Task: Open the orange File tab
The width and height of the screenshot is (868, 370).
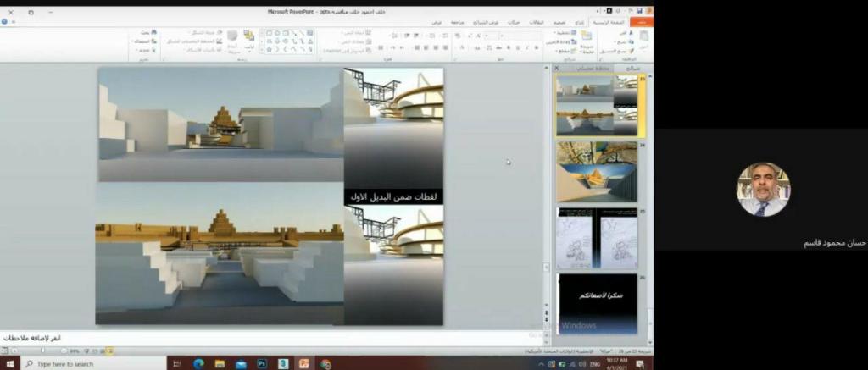Action: (x=643, y=22)
